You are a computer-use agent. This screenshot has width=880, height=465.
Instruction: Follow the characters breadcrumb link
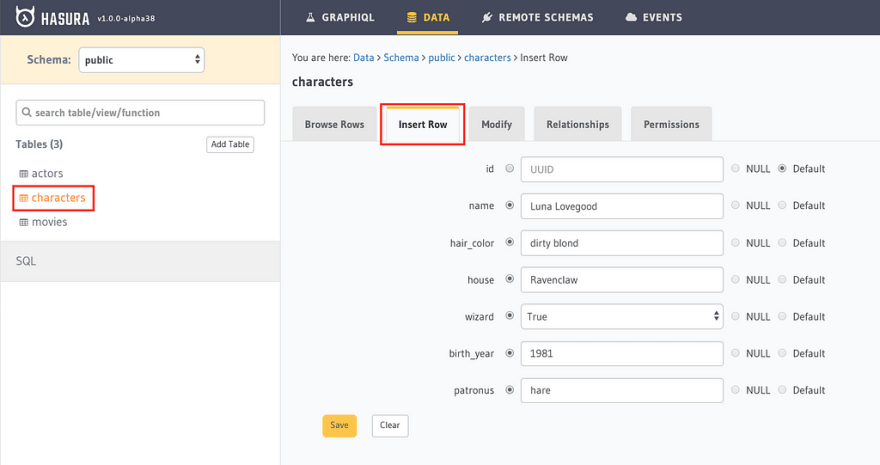pyautogui.click(x=488, y=58)
